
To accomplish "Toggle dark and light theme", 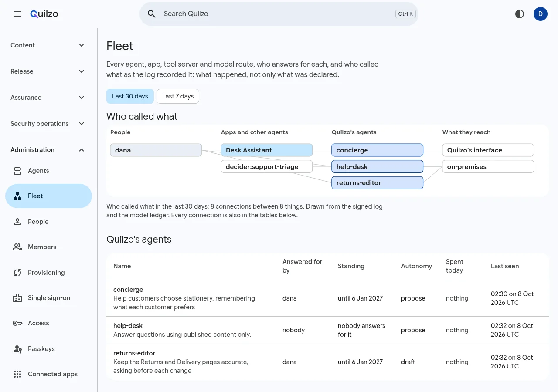I will 520,14.
